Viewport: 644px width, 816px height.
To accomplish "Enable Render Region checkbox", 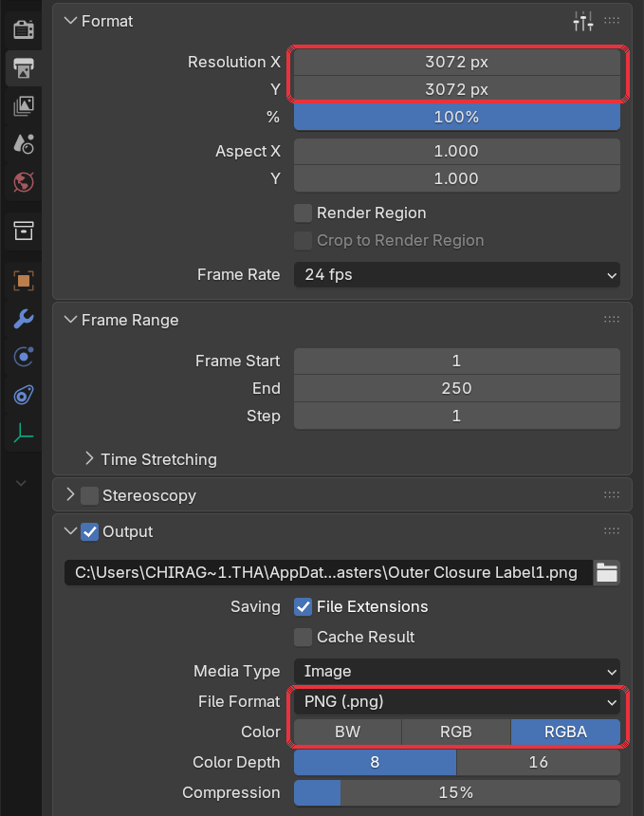I will point(303,213).
